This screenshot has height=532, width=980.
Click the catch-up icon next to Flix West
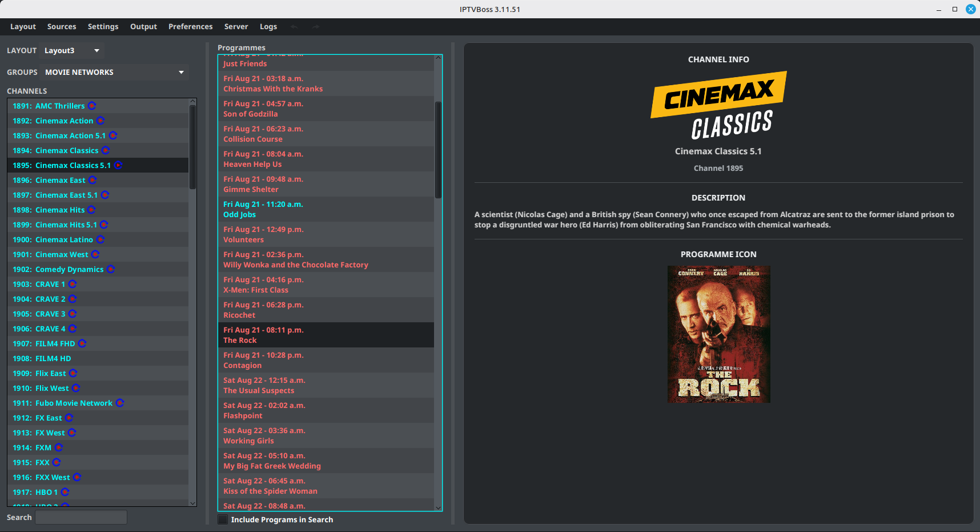coord(76,388)
